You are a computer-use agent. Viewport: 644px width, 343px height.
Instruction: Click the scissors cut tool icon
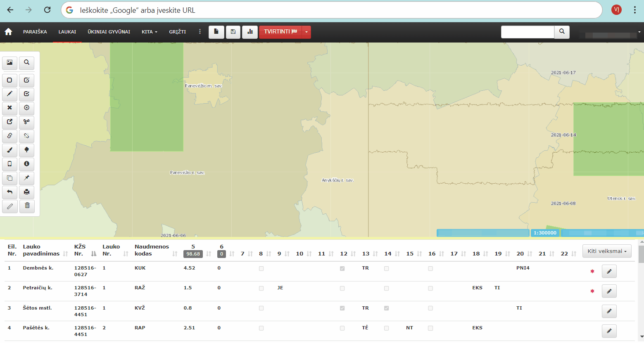click(26, 122)
